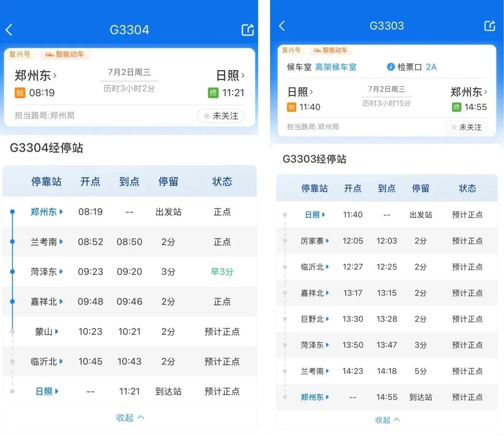Open the share icon for train G3304

(x=248, y=29)
